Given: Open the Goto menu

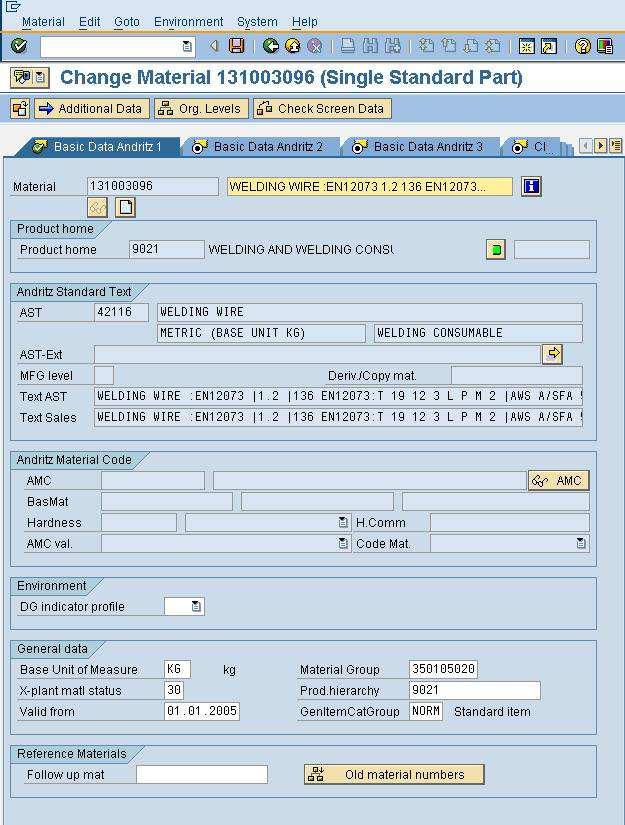Looking at the screenshot, I should [x=127, y=22].
